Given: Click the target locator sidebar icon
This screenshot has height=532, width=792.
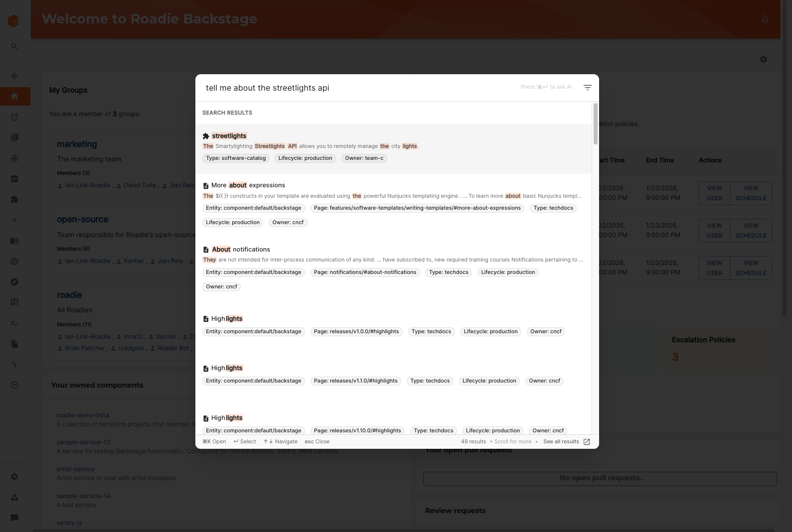Looking at the screenshot, I should (x=14, y=158).
